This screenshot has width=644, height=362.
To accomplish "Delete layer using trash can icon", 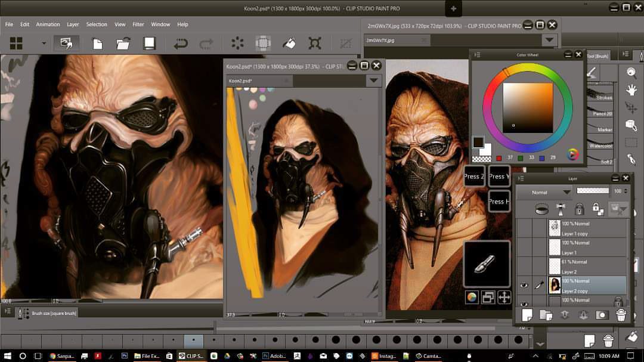I will click(x=621, y=315).
